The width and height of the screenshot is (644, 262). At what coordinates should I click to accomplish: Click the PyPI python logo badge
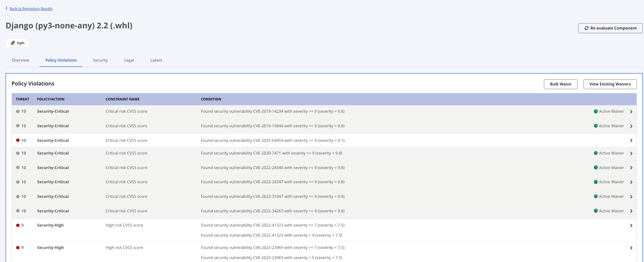17,43
